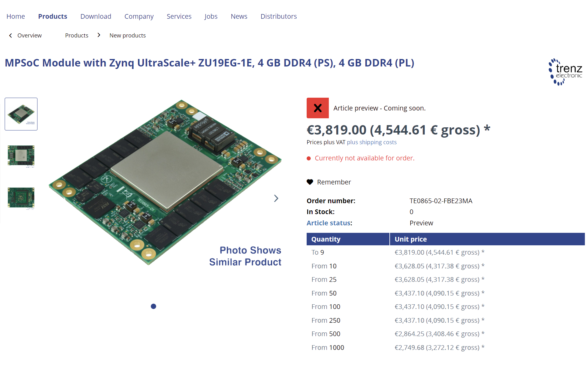Open the Jobs menu item
Viewport: 588px width, 392px height.
(211, 16)
